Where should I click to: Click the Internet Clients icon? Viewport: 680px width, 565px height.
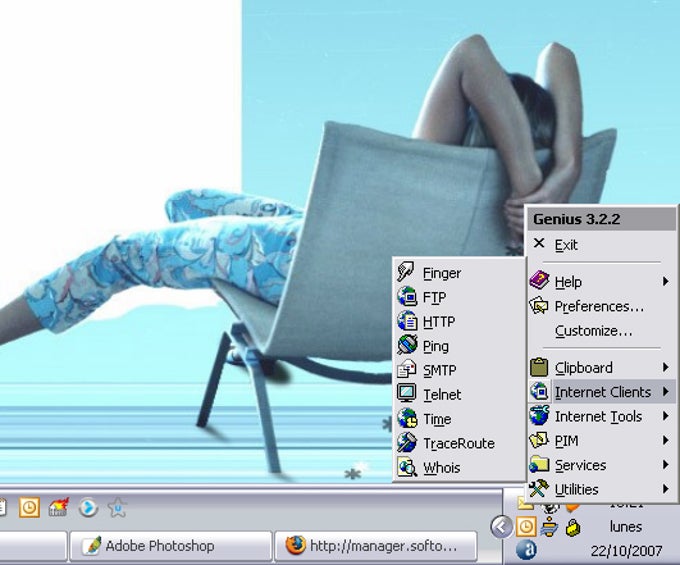539,392
